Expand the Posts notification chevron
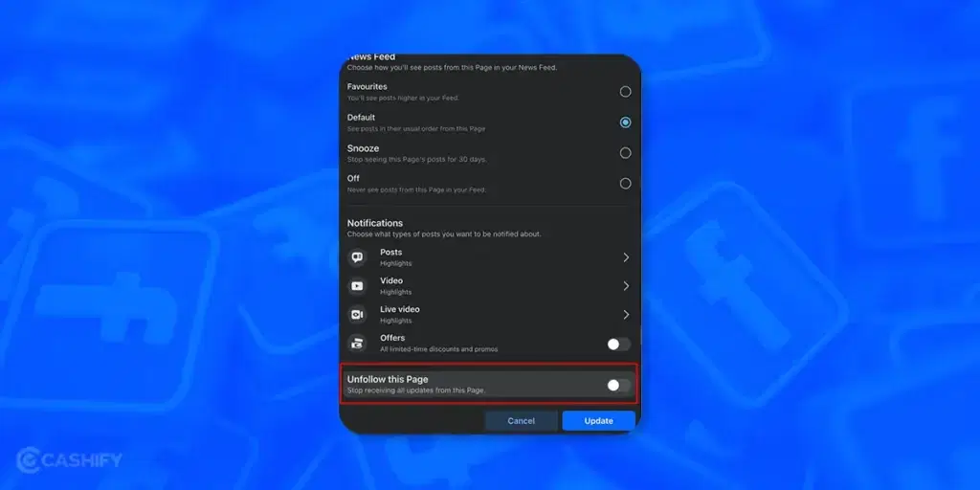This screenshot has height=490, width=980. pos(626,257)
